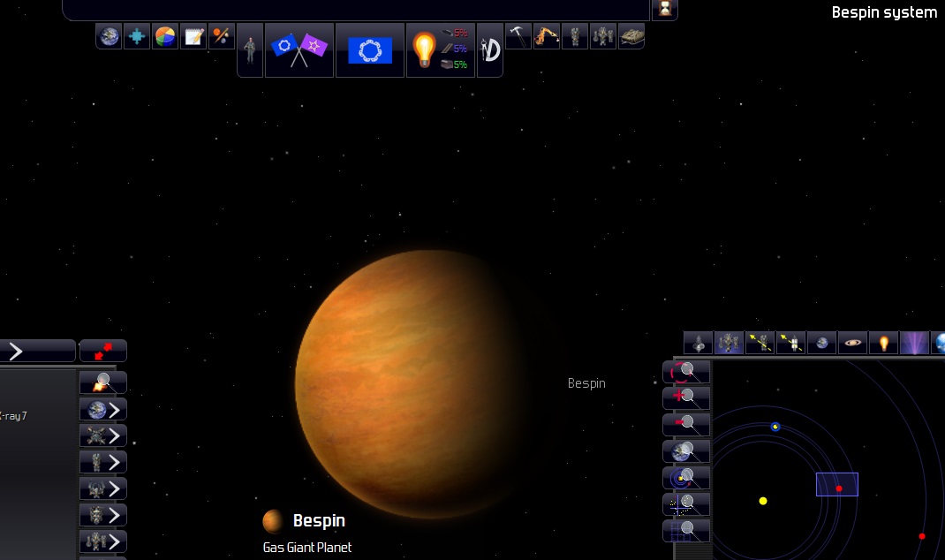The image size is (945, 560).
Task: Open the notepad with pencil icon
Action: point(193,36)
